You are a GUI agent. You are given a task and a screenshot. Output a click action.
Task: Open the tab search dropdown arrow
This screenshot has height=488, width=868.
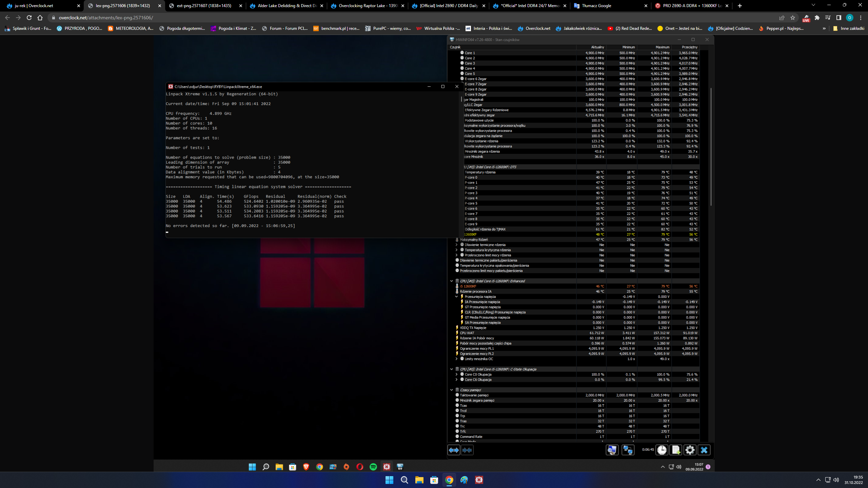pyautogui.click(x=813, y=5)
